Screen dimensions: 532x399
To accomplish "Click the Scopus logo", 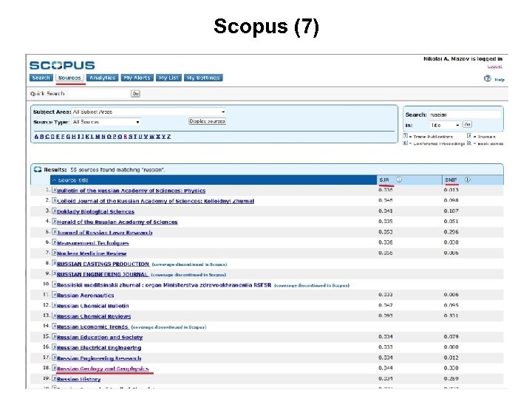I will pos(62,65).
